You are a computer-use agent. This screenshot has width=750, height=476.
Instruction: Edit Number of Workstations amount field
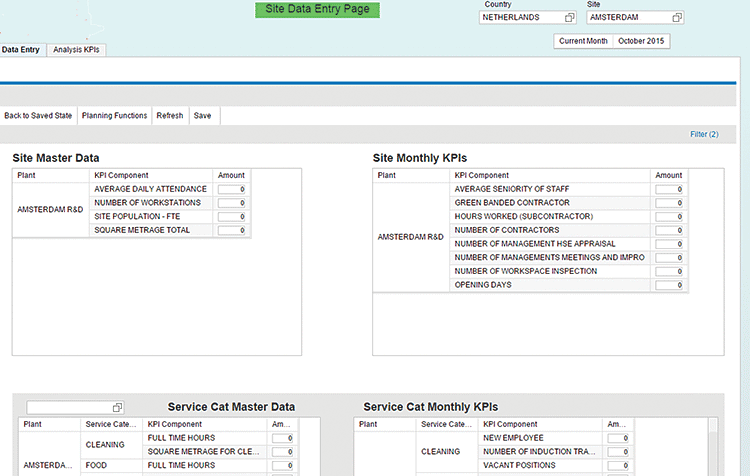pos(232,203)
